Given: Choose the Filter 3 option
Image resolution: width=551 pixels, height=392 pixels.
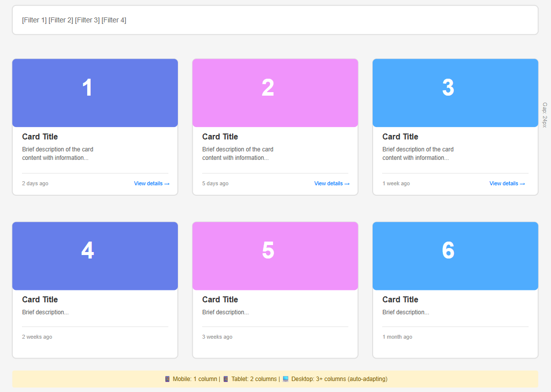Looking at the screenshot, I should (87, 20).
